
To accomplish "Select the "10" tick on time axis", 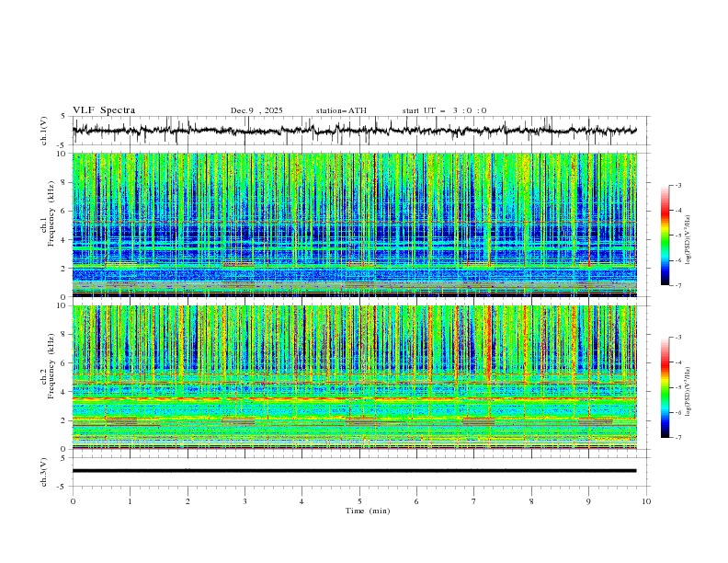I will click(x=646, y=501).
